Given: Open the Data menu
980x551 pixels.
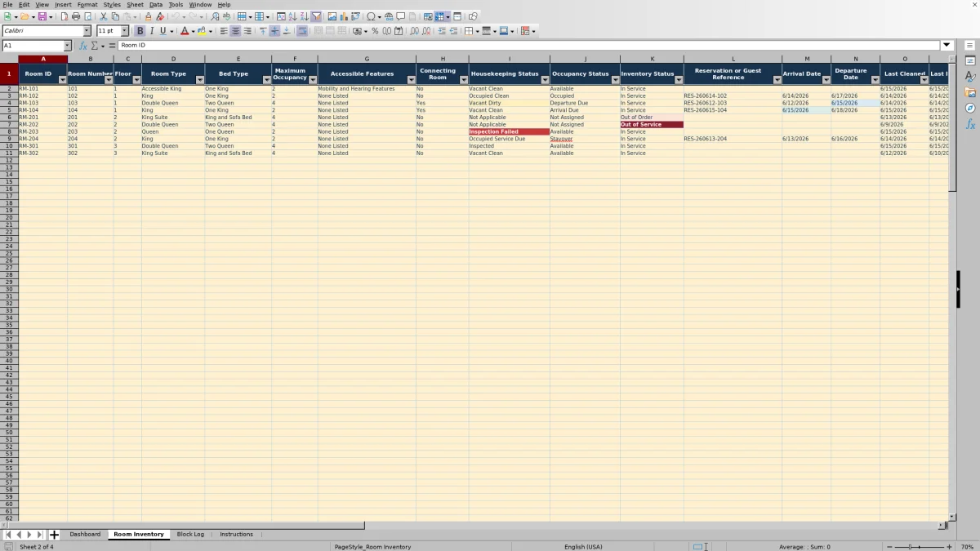Looking at the screenshot, I should coord(155,5).
